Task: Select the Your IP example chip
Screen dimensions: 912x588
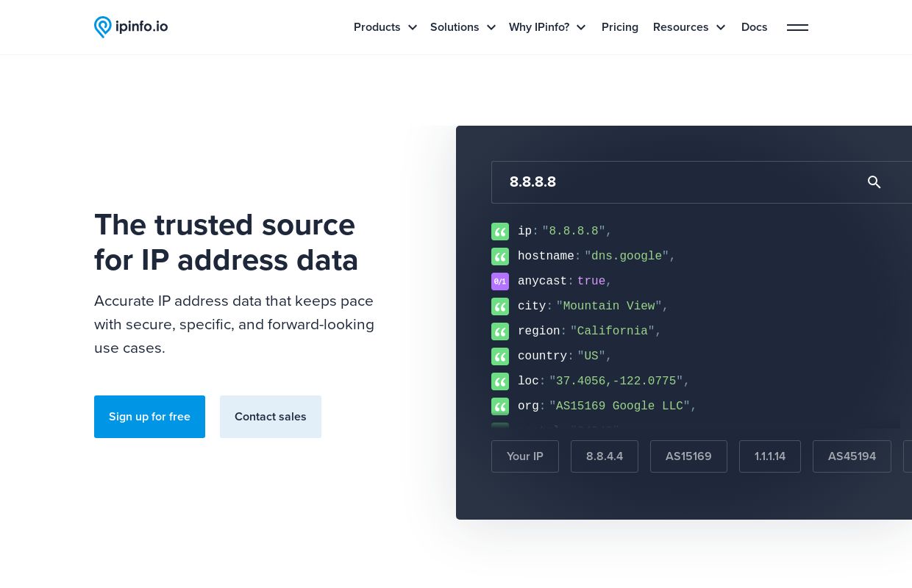Action: (525, 456)
